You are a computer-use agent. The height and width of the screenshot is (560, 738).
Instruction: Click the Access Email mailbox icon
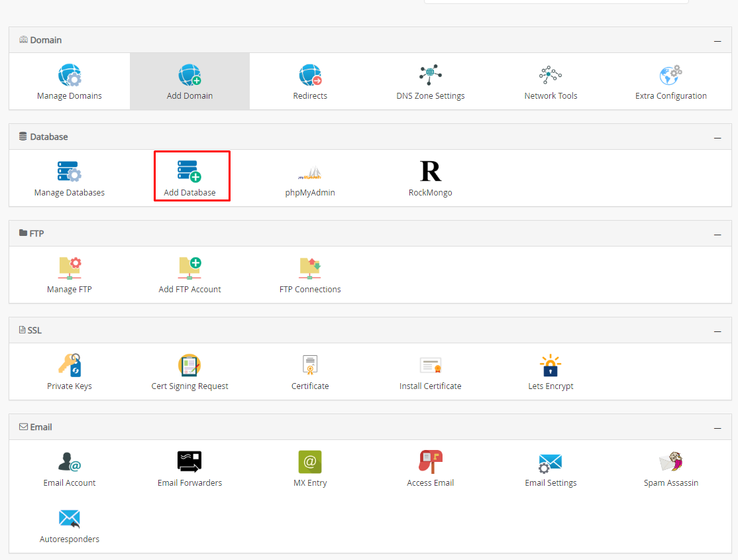[x=430, y=461]
